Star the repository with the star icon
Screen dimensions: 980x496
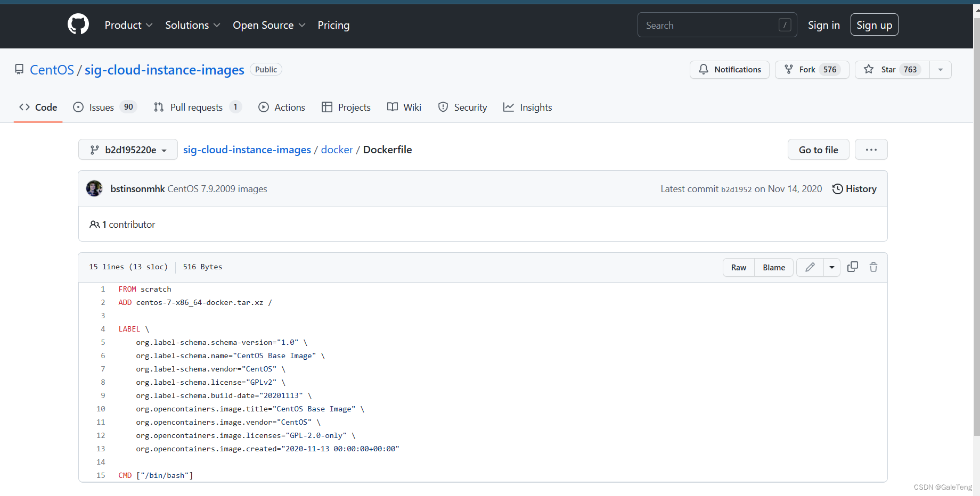click(869, 69)
